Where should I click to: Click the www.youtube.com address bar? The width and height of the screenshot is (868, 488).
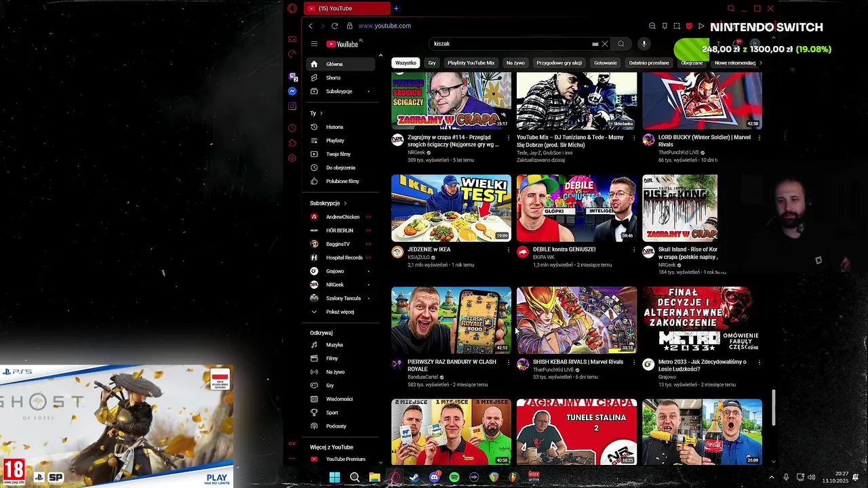coord(384,26)
